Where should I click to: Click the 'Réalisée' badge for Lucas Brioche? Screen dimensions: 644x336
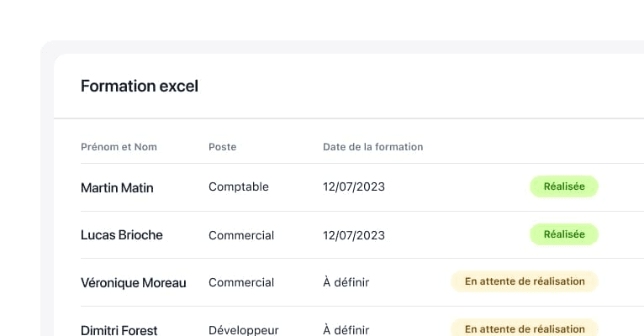click(564, 234)
